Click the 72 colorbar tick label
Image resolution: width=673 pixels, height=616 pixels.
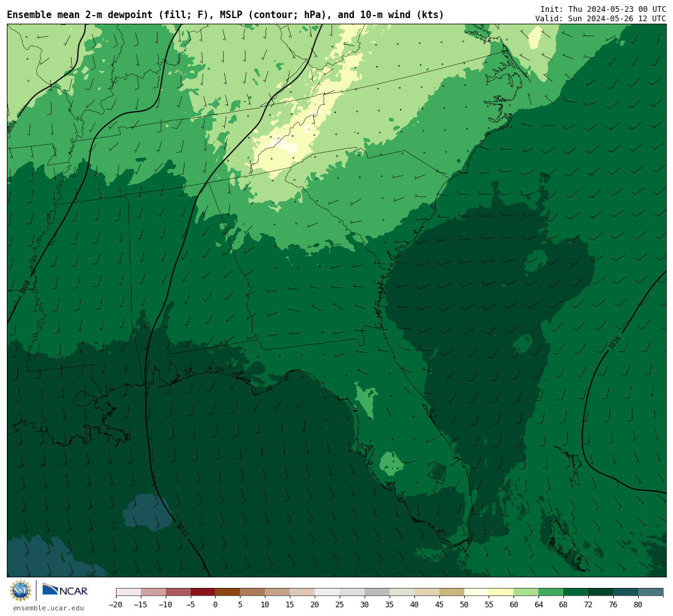coord(588,605)
